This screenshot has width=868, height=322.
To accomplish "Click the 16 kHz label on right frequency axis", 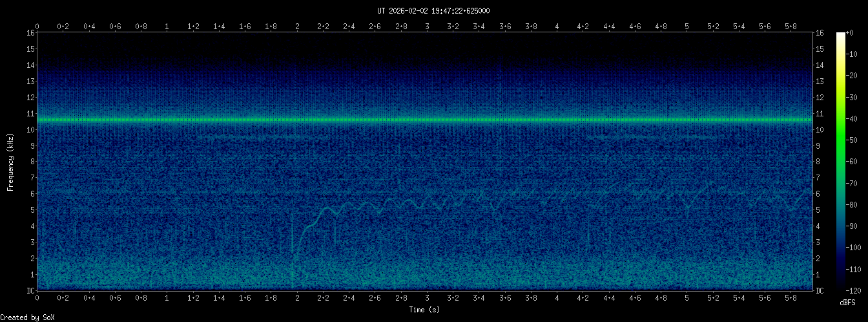I will [820, 33].
